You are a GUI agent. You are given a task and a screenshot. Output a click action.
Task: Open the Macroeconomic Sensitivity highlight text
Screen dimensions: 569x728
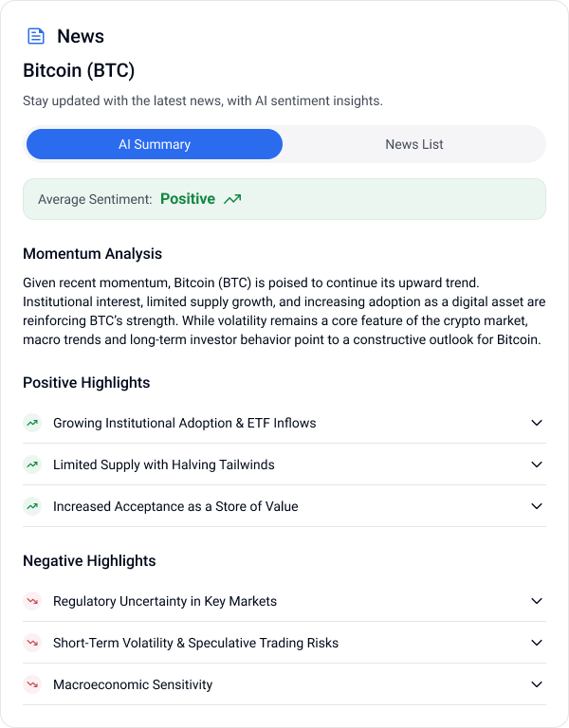tap(133, 684)
